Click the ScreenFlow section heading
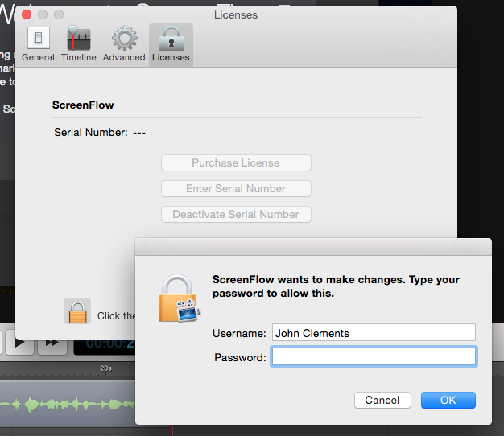The height and width of the screenshot is (436, 504). 83,105
